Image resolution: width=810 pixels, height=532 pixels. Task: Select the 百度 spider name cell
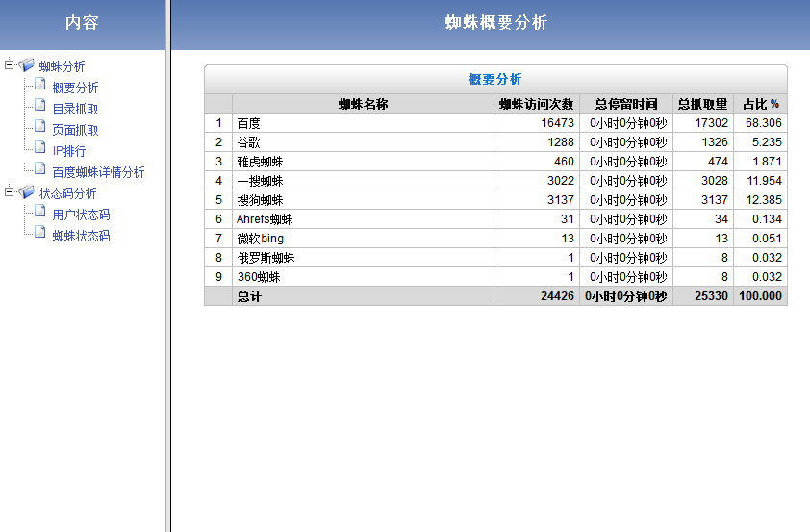click(x=364, y=123)
